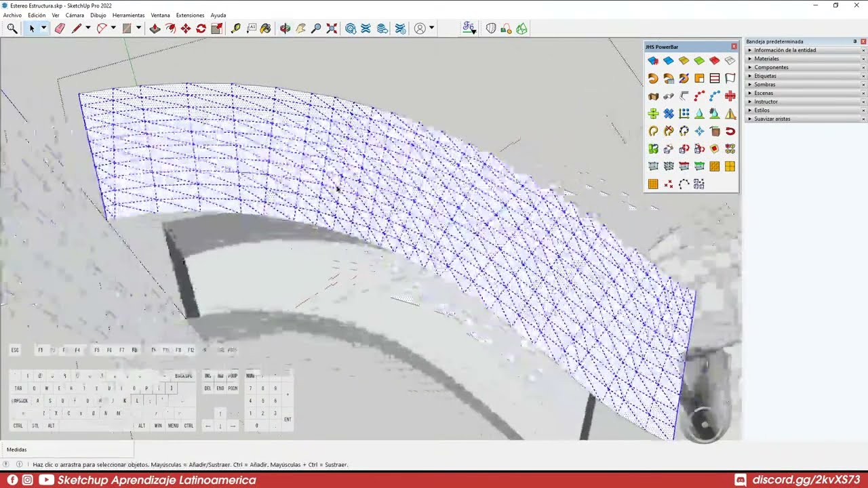Open the Select tool dropdown arrow
This screenshot has width=868, height=488.
click(x=43, y=28)
